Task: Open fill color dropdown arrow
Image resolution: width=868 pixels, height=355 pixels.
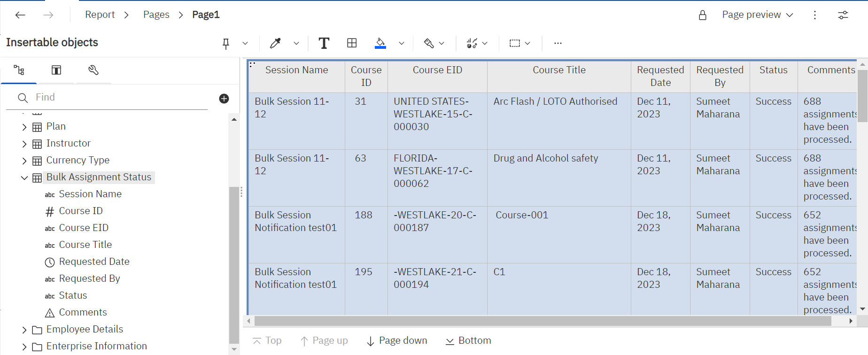Action: (402, 43)
